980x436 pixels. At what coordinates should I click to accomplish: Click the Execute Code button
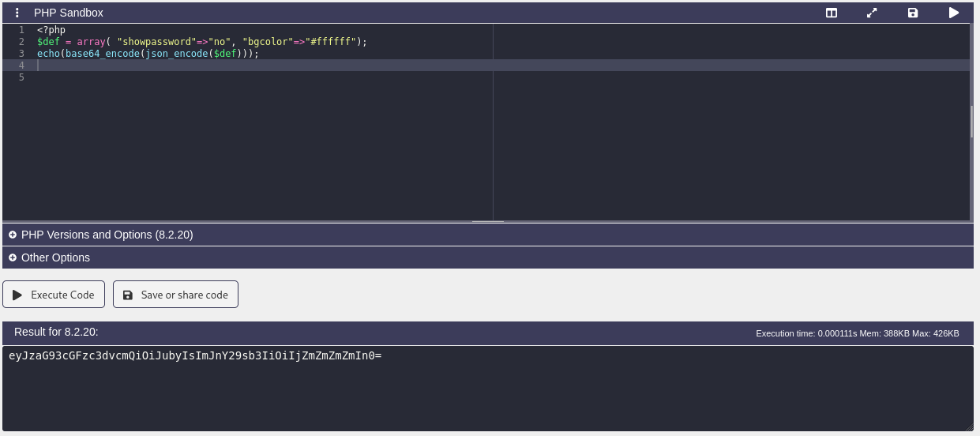[x=54, y=295]
